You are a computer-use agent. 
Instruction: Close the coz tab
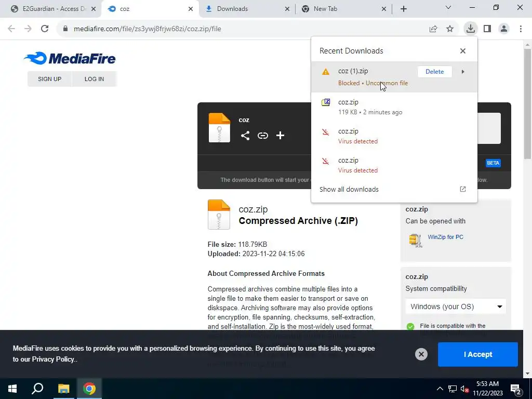pos(191,9)
